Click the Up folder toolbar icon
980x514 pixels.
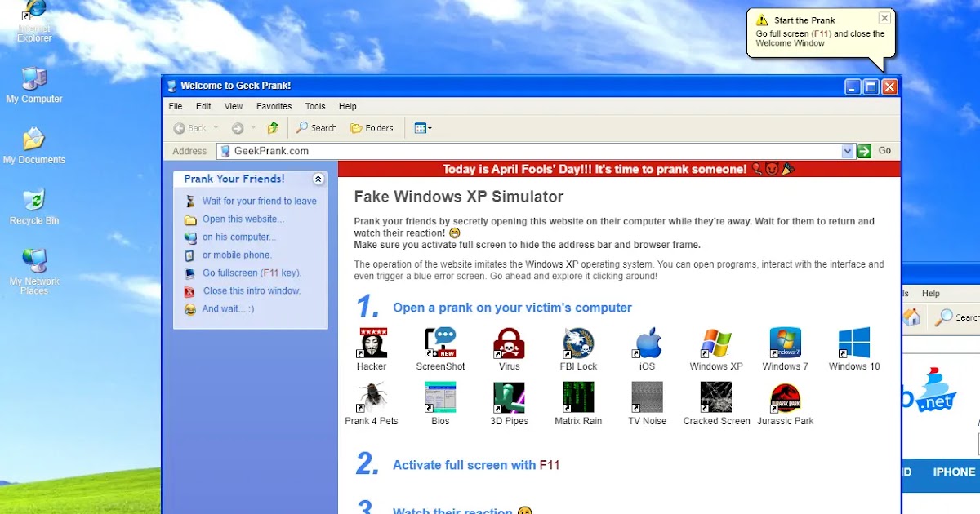273,128
